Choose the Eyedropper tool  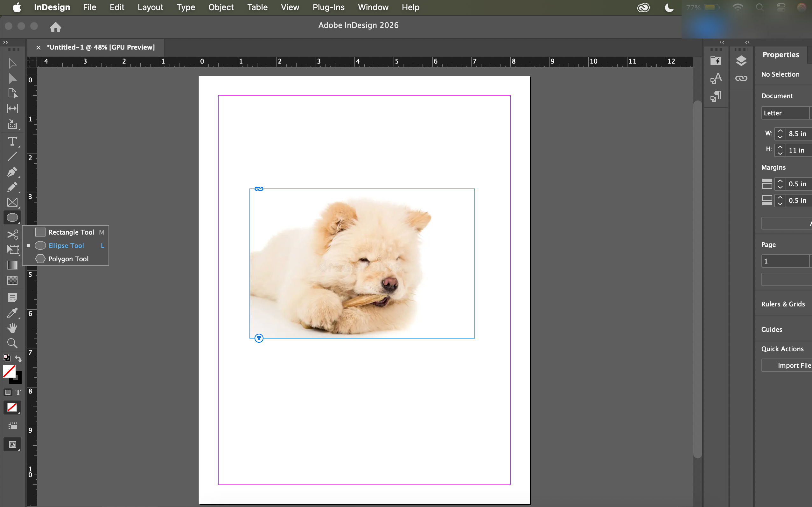coord(12,313)
